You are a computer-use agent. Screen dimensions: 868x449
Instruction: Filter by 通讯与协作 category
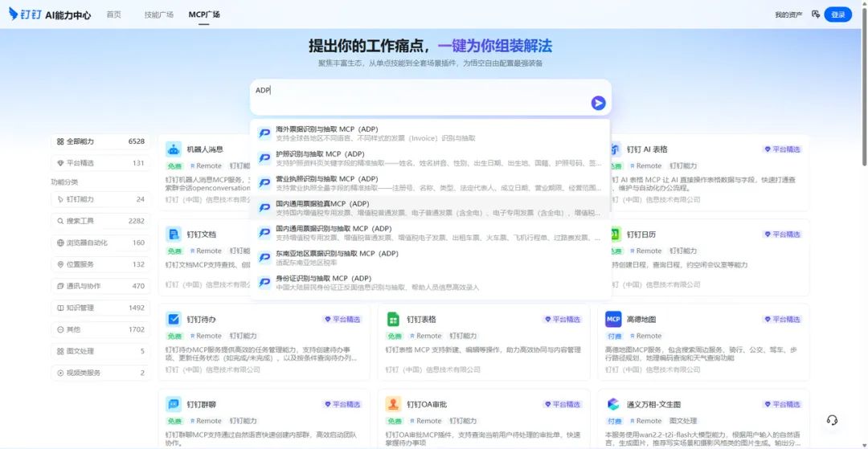pos(100,286)
